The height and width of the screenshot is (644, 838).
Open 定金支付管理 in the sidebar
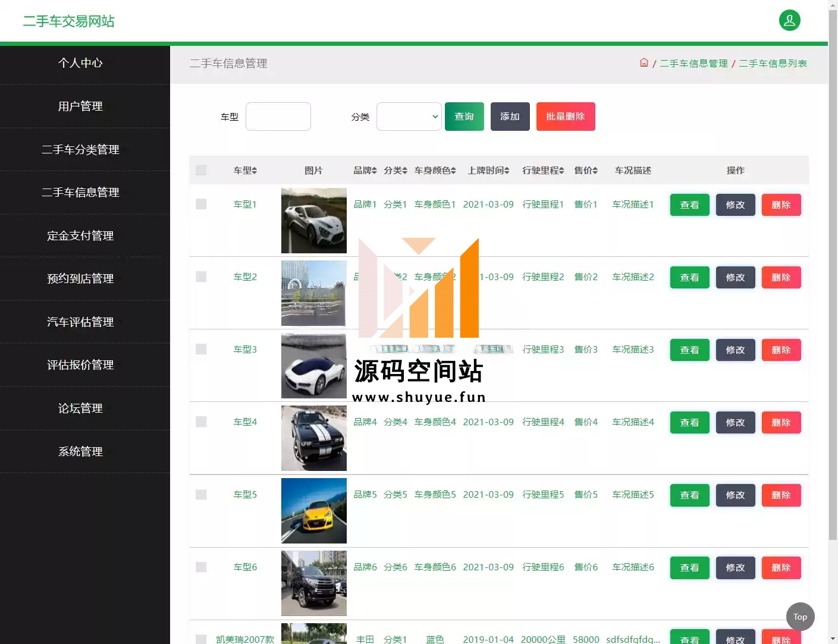click(x=80, y=235)
